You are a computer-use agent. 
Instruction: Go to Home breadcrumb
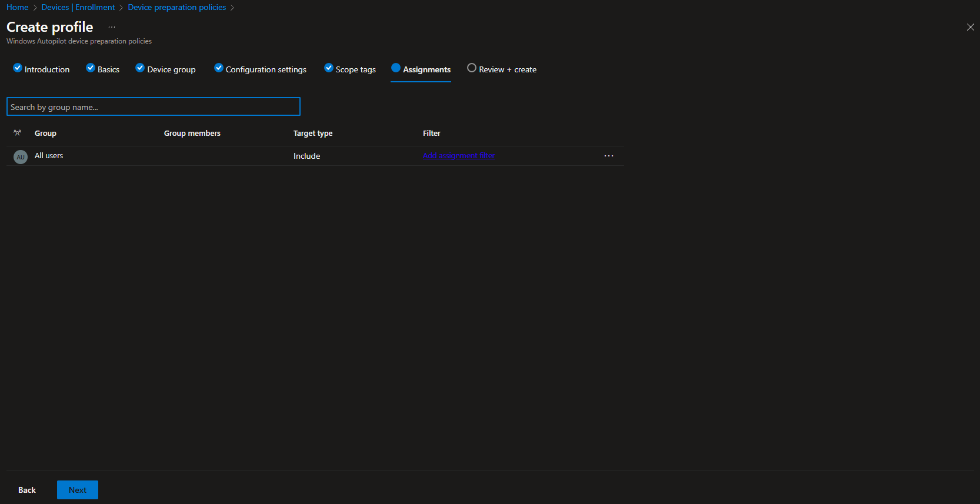(18, 7)
